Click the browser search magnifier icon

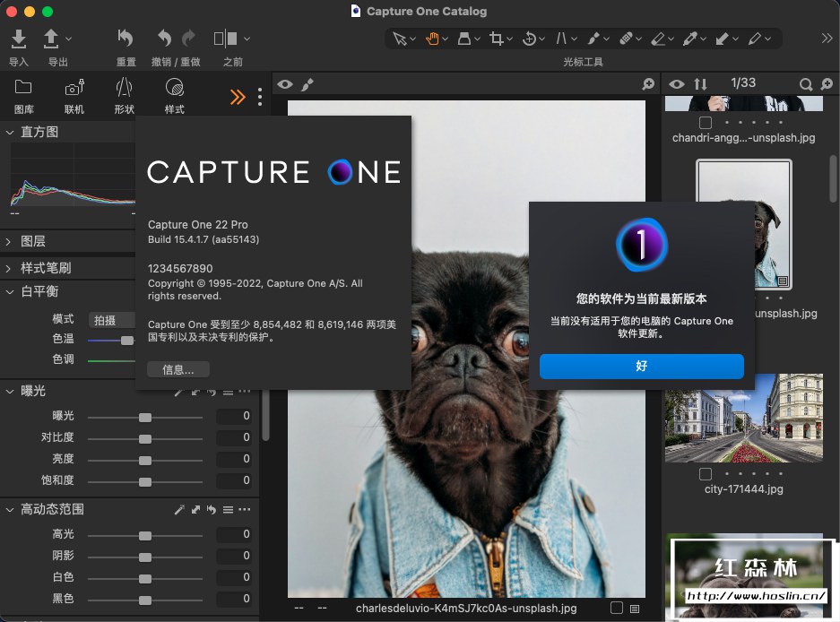805,84
